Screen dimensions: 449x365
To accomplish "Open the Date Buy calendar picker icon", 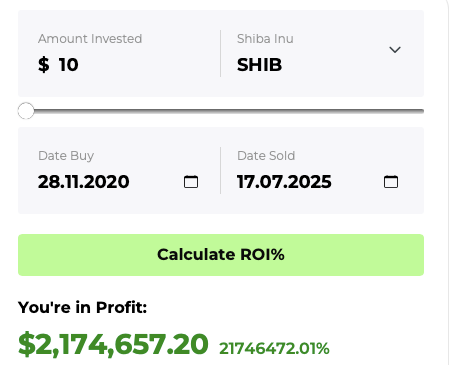I will [191, 182].
